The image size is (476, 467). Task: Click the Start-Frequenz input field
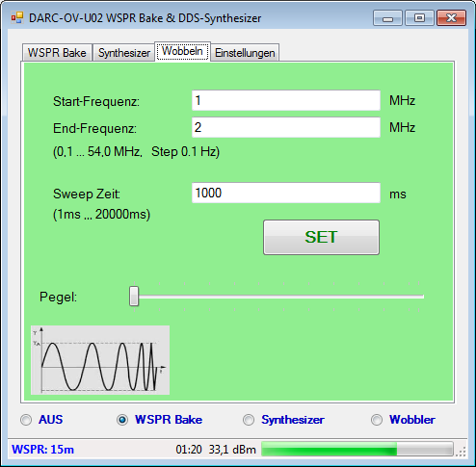point(286,100)
